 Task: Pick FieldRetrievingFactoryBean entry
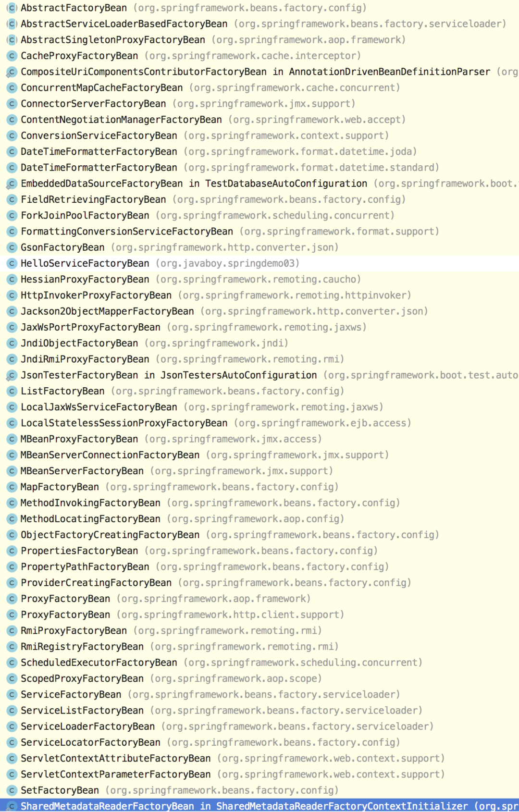coord(259,199)
